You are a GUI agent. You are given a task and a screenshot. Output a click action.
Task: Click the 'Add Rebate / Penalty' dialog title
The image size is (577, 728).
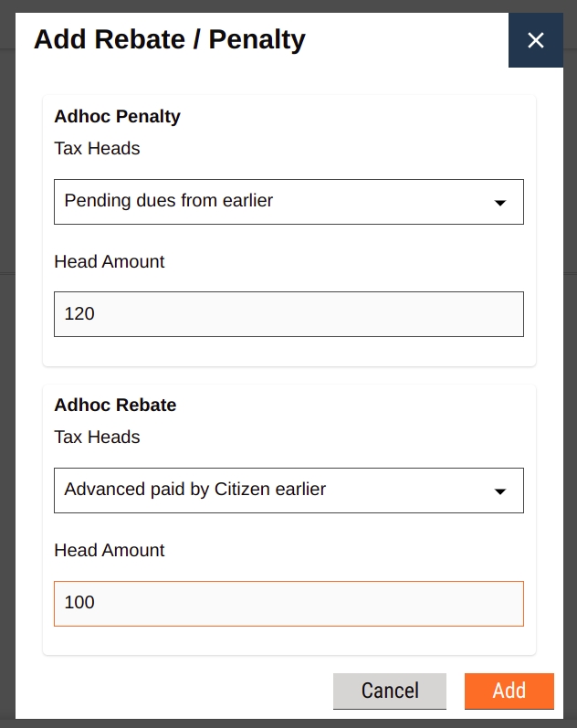coord(169,39)
